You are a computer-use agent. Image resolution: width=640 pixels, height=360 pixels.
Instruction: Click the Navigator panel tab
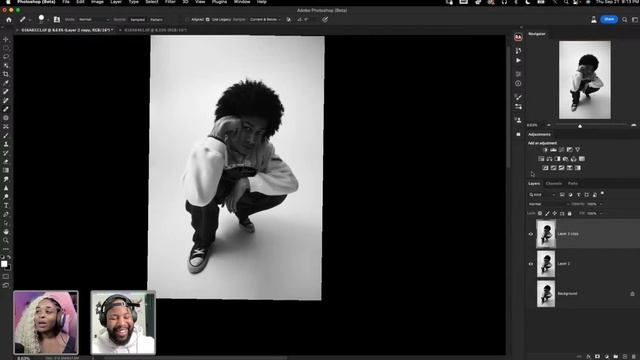click(x=537, y=34)
